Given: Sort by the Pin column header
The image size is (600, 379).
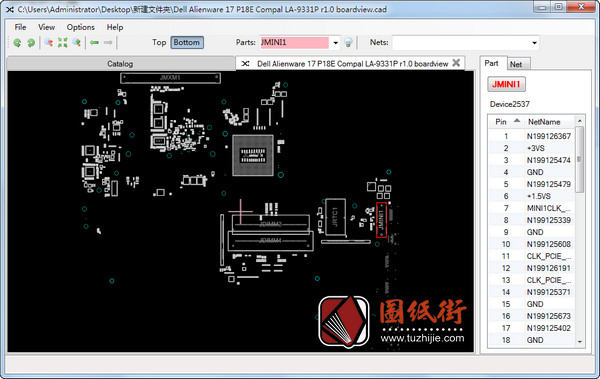Looking at the screenshot, I should (506, 122).
